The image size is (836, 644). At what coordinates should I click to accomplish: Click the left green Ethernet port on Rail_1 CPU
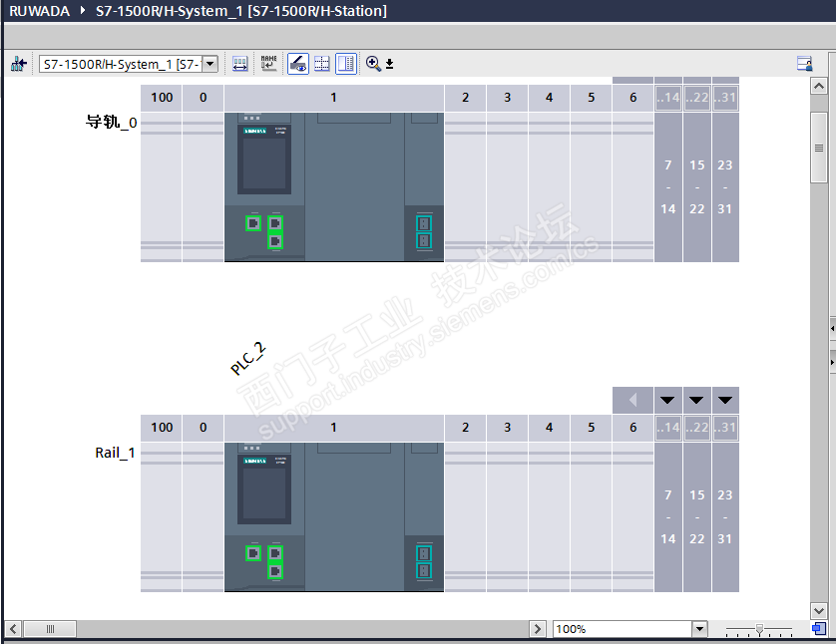[253, 553]
